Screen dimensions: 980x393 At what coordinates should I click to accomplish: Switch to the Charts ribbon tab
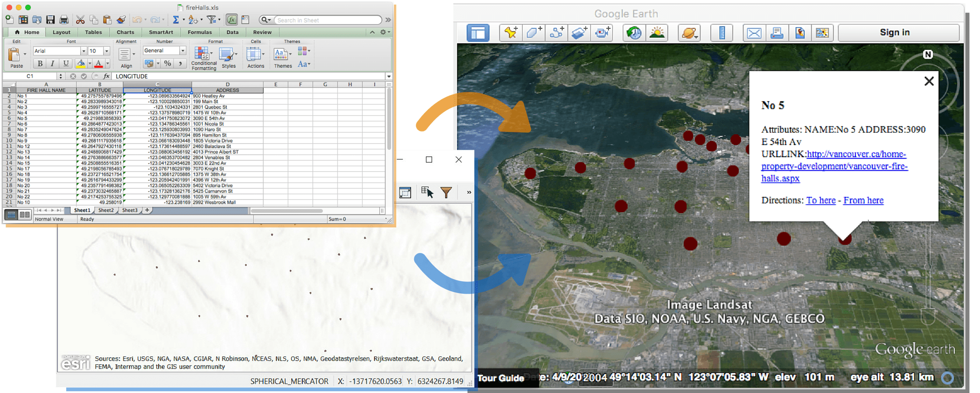point(126,32)
